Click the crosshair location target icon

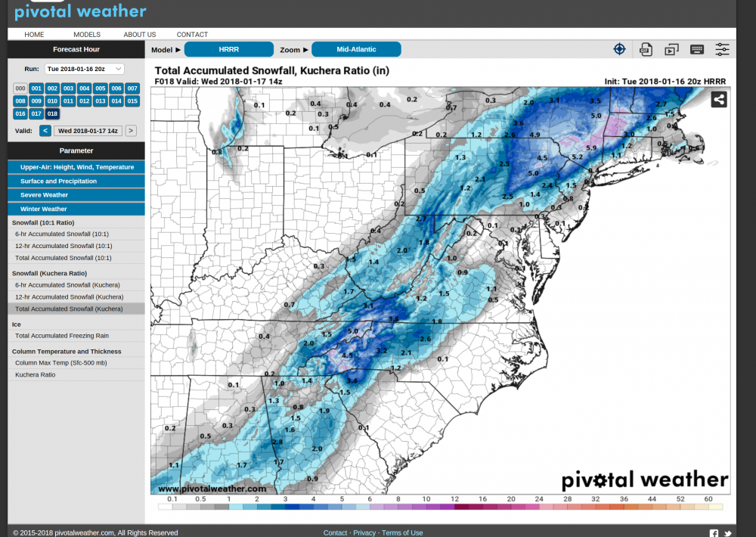coord(619,49)
